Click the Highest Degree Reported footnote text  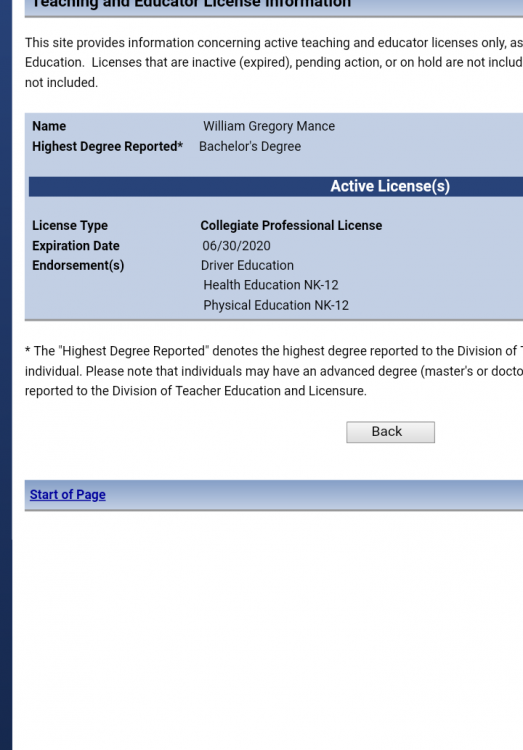(x=274, y=371)
